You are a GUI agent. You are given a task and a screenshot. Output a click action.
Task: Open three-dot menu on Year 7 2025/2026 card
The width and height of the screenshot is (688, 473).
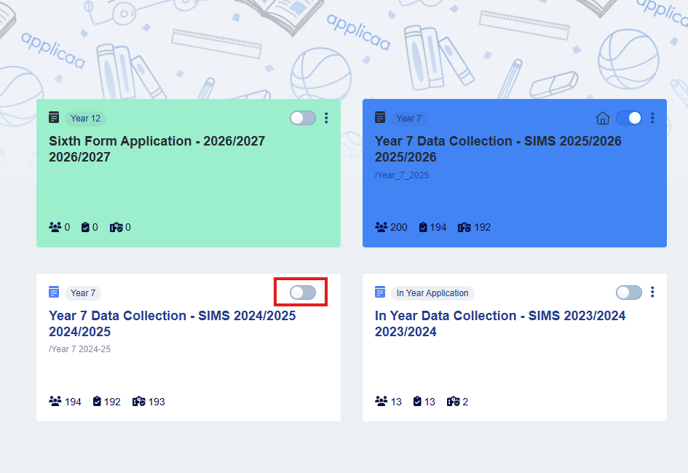[x=652, y=118]
